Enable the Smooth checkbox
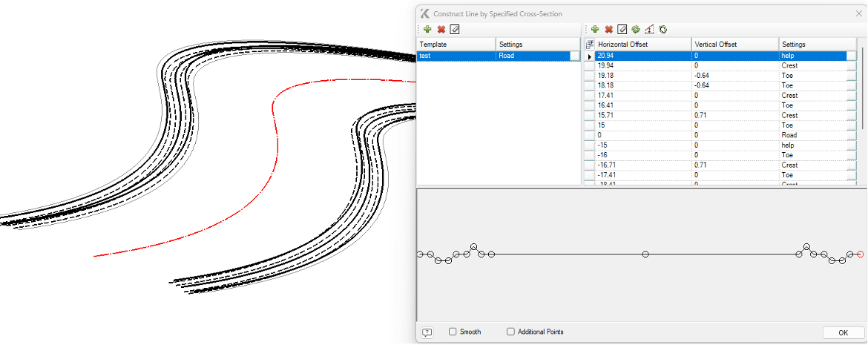Viewport: 868px width, 345px height. pos(453,332)
